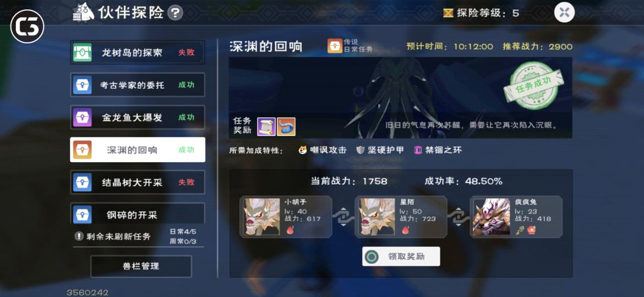Viewport: 644px width, 297px height.
Task: Tap the 嘲讽攻击 trait icon
Action: 303,150
